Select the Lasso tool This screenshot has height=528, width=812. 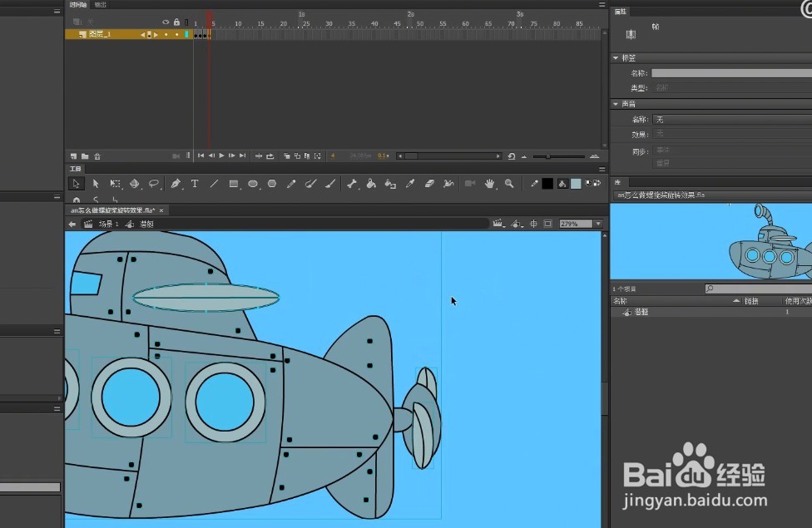(154, 184)
